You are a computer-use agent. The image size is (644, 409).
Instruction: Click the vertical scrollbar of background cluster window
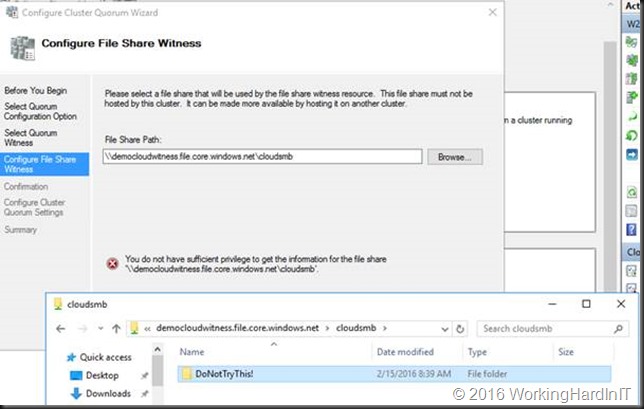[x=611, y=166]
